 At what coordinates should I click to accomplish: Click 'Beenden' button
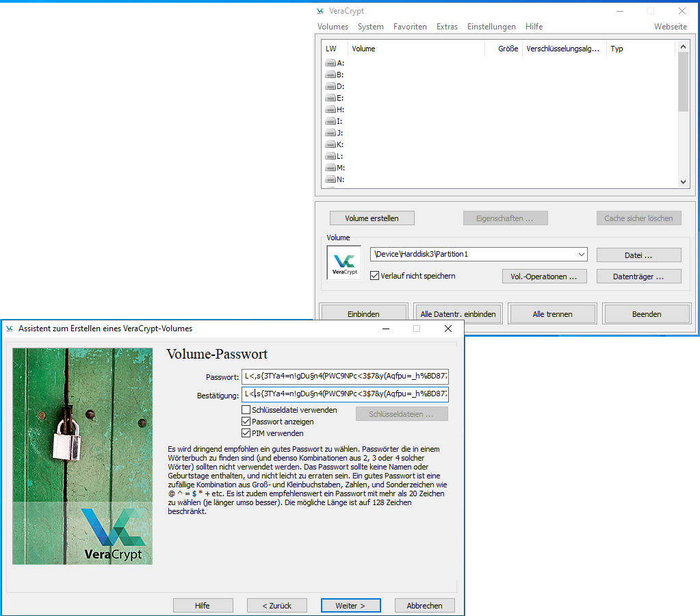pyautogui.click(x=647, y=313)
